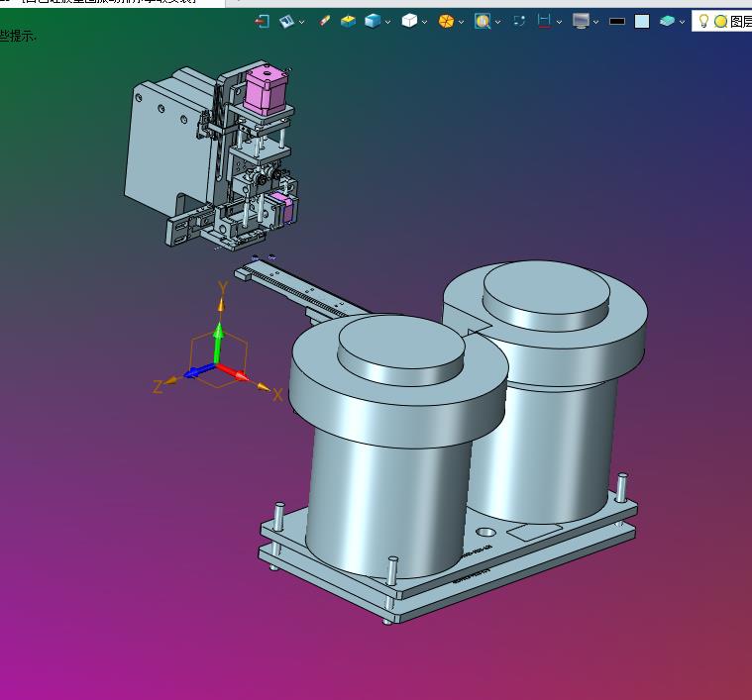The width and height of the screenshot is (752, 700).
Task: Click the 图层 layer label
Action: tap(740, 22)
